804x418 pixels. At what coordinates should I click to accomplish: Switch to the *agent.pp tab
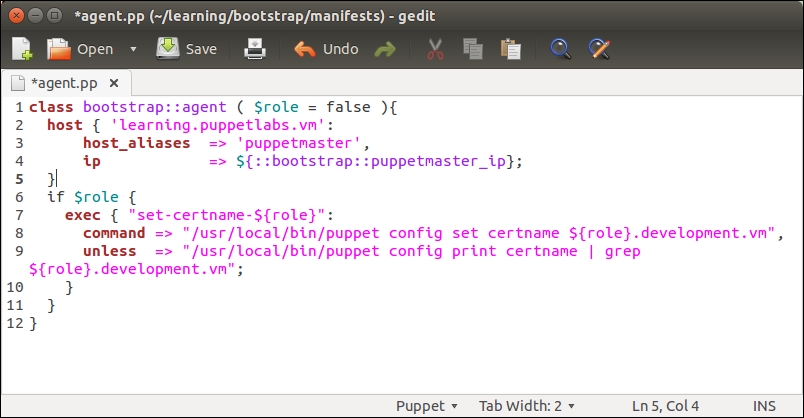64,83
